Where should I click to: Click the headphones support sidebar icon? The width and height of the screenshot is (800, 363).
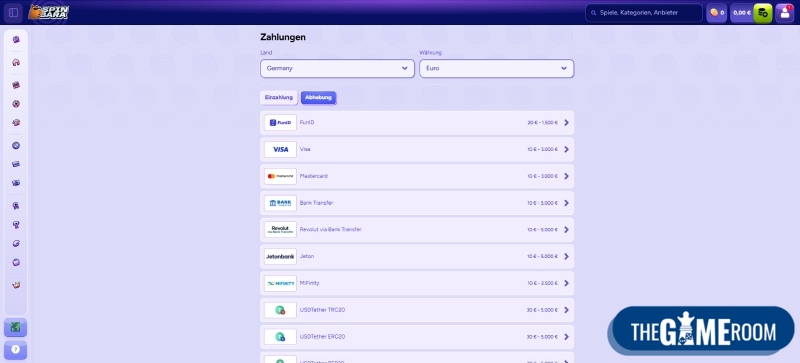[x=16, y=62]
